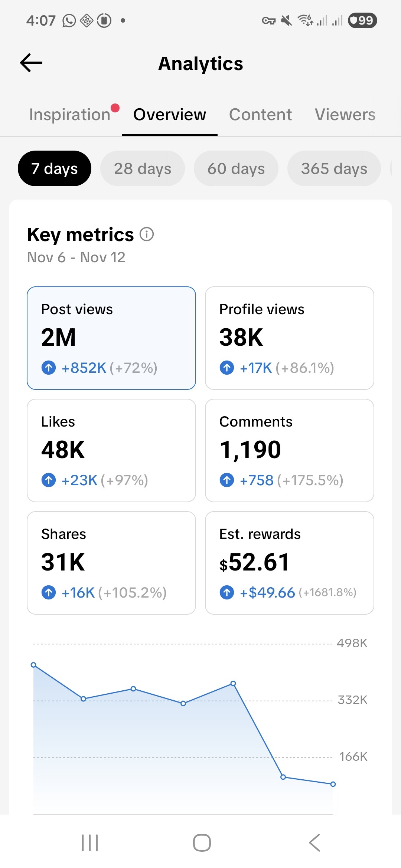This screenshot has height=868, width=401.
Task: Tap the red notification dot on Inspiration
Action: click(x=115, y=108)
